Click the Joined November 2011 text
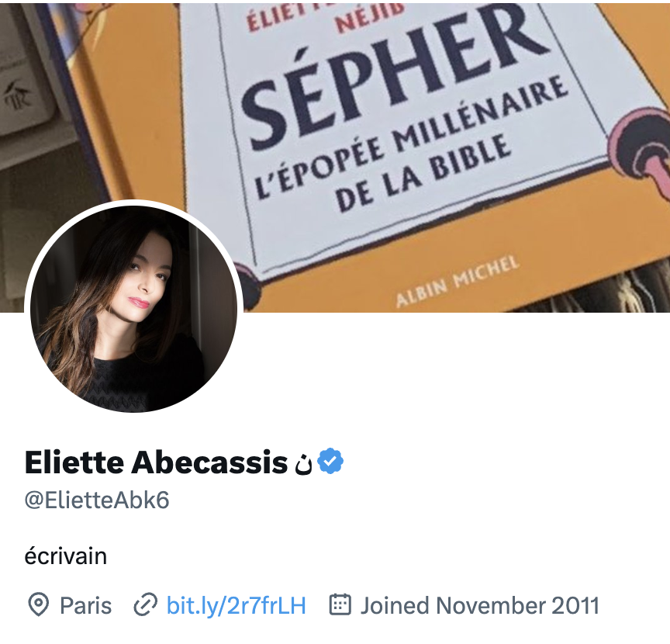Viewport: 670px width, 644px height. point(480,605)
